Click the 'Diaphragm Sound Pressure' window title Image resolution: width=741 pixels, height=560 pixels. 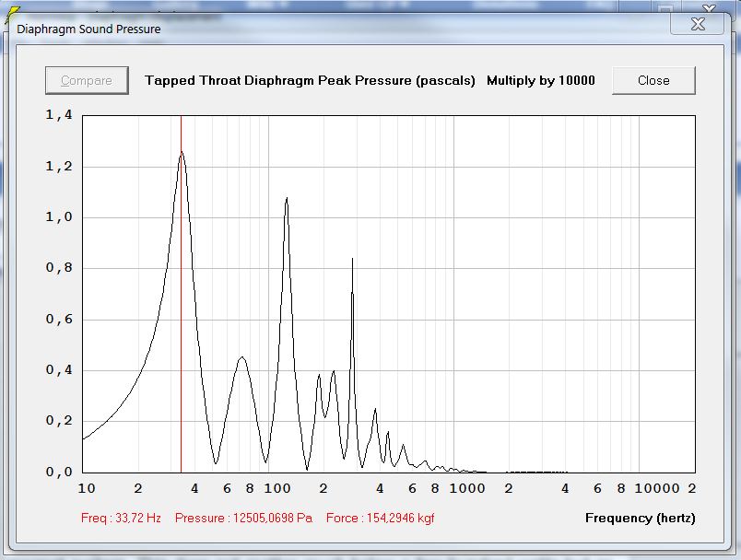pyautogui.click(x=88, y=29)
